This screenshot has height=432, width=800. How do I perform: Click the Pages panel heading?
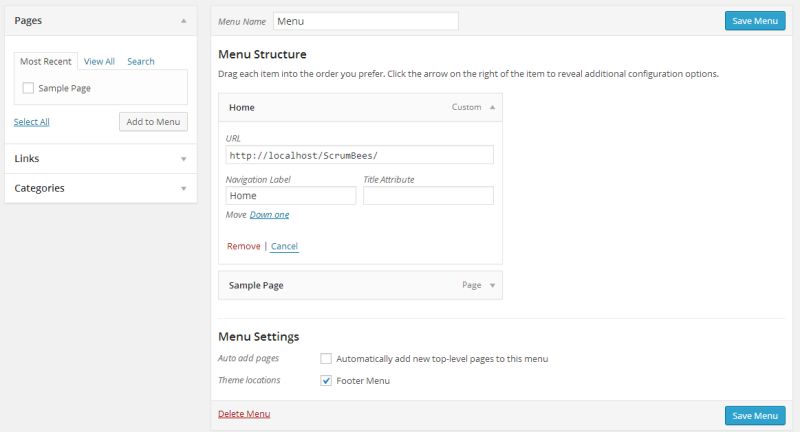(x=28, y=20)
